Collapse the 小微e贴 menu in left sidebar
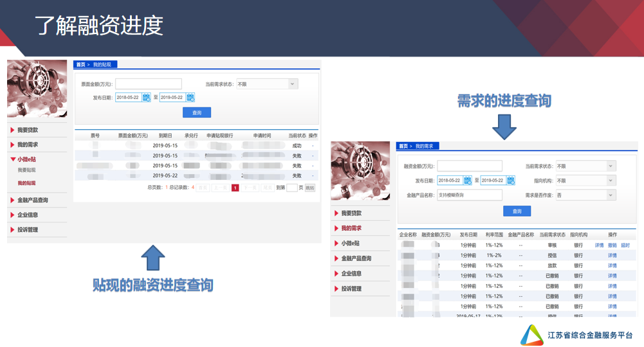This screenshot has width=644, height=347. [x=26, y=159]
